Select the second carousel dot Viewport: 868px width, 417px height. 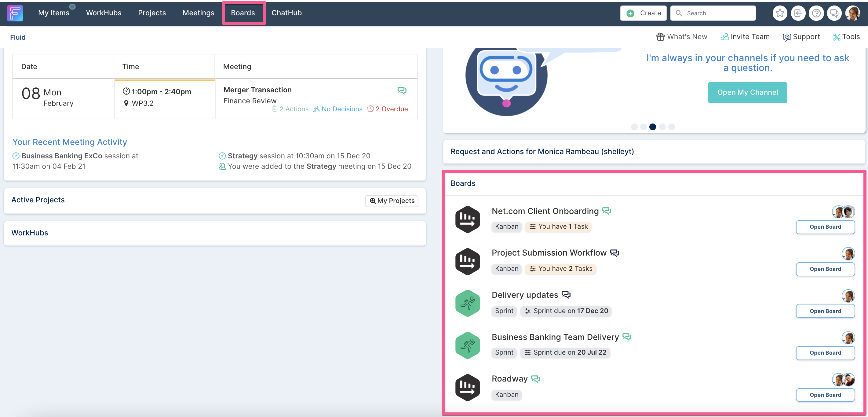click(x=643, y=127)
